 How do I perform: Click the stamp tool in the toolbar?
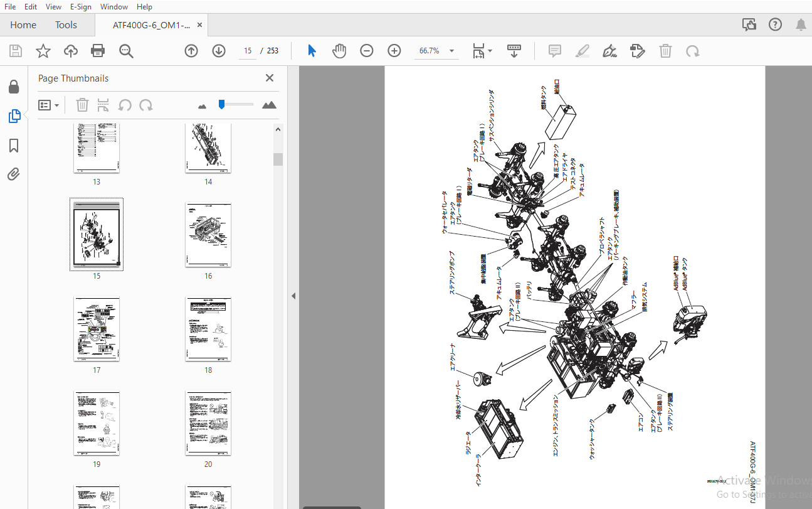click(x=638, y=51)
